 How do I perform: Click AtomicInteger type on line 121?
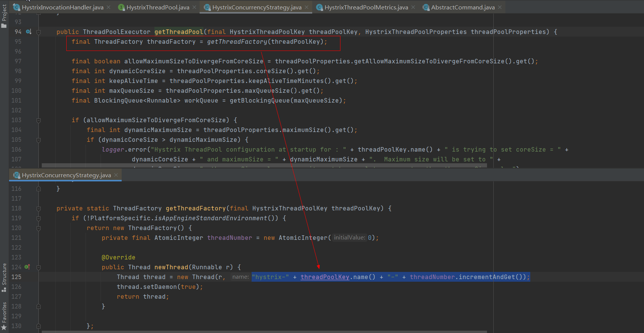[179, 238]
